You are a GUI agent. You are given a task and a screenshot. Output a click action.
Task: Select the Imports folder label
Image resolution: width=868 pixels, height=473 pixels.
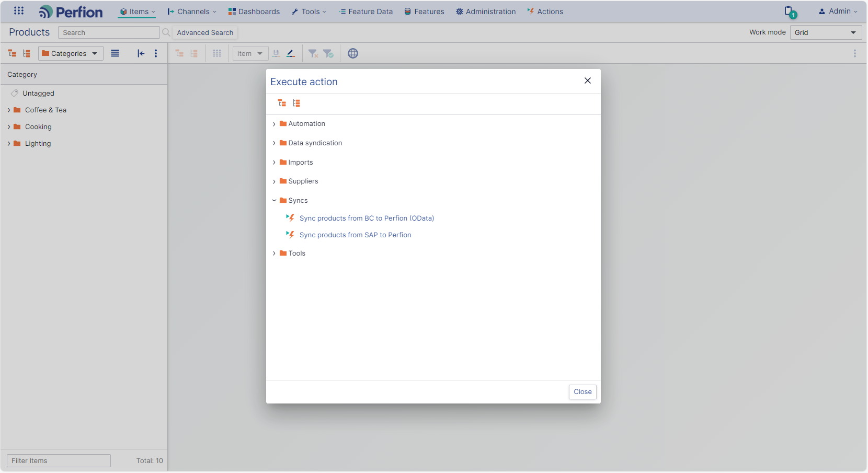301,163
